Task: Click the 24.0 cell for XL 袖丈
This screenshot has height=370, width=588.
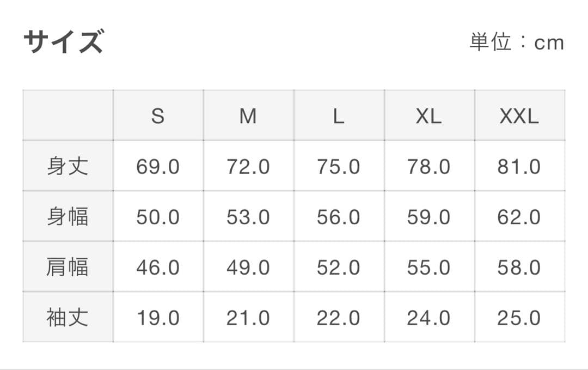Action: tap(429, 318)
